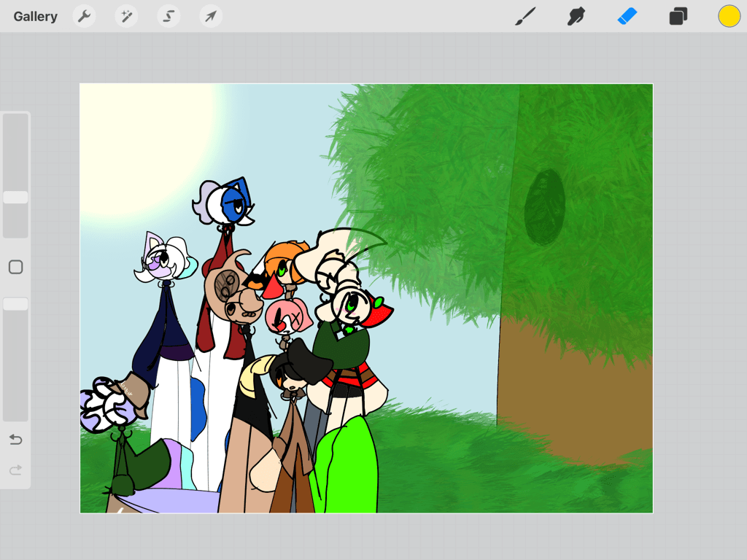Open the Adjustments menu with the magic wand
Viewport: 747px width, 560px height.
click(125, 16)
